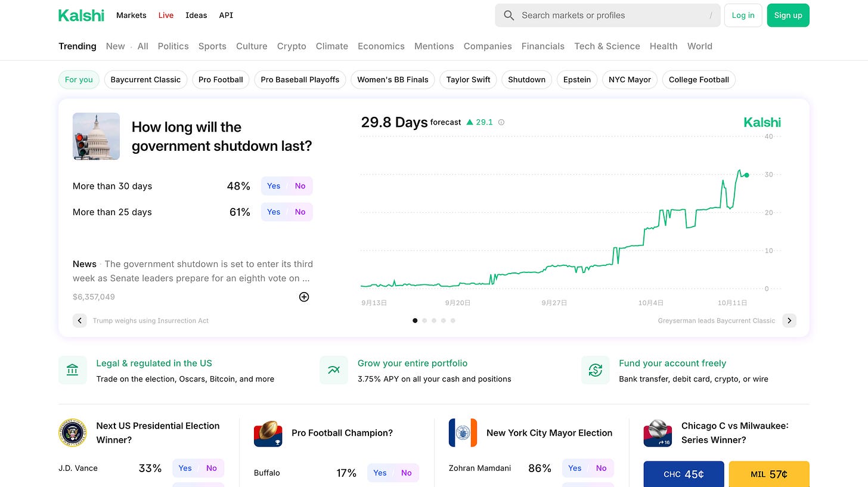Select the first carousel dot

tap(415, 321)
